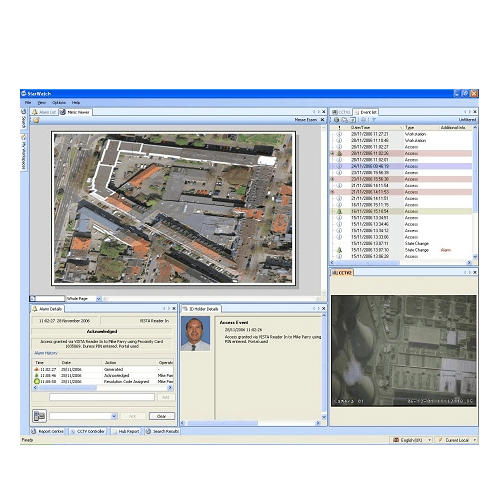Image resolution: width=500 pixels, height=500 pixels.
Task: Expand the highlighted 28/11/2006 11:02:26 Access event
Action: [332, 153]
